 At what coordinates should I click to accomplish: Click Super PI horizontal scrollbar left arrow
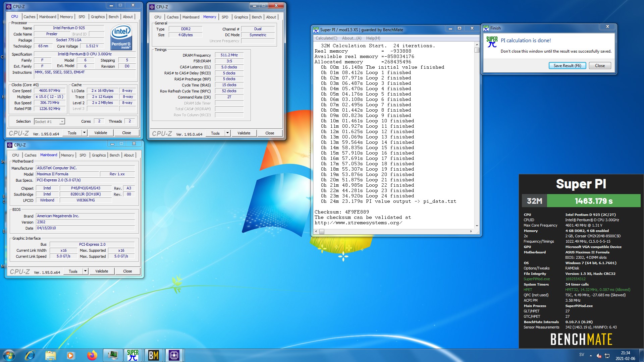coord(316,231)
